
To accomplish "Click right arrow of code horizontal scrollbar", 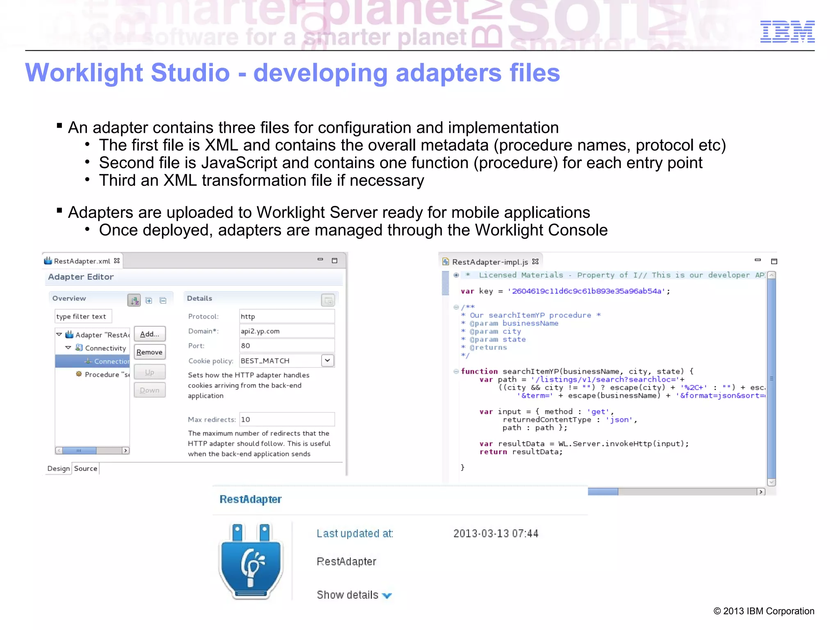I will tap(761, 492).
